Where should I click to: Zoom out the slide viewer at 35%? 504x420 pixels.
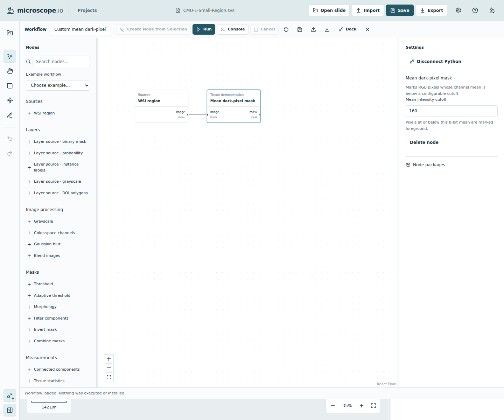(333, 406)
